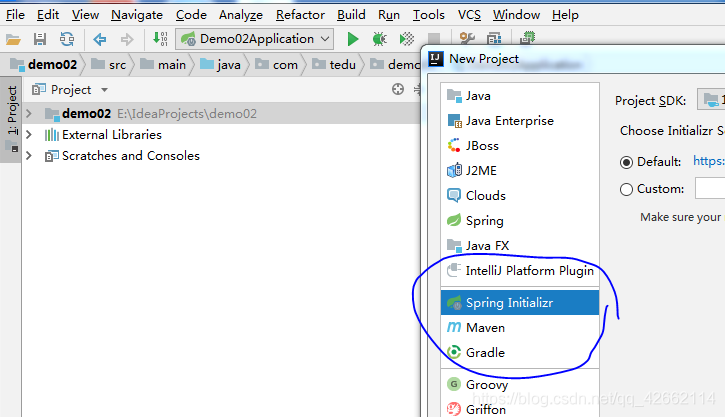Click the Open folder toolbar icon
This screenshot has height=417, width=725.
coord(13,40)
